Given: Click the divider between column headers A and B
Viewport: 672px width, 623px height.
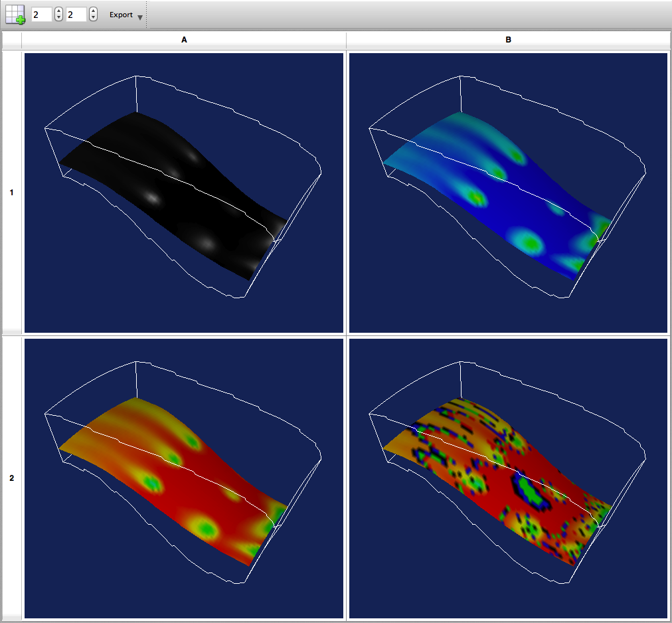Looking at the screenshot, I should point(346,41).
